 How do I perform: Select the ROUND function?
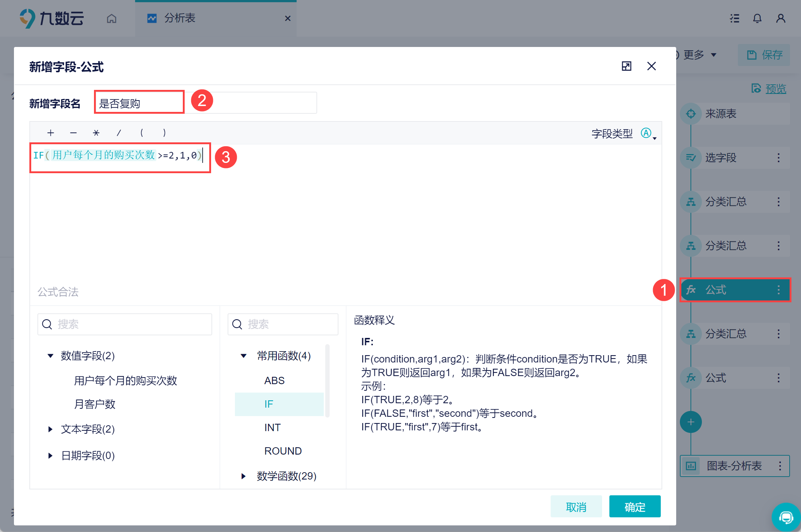click(x=283, y=451)
